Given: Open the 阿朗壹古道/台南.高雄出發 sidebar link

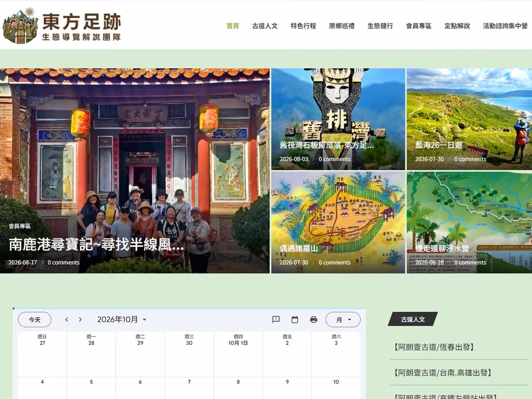Looking at the screenshot, I should 442,373.
